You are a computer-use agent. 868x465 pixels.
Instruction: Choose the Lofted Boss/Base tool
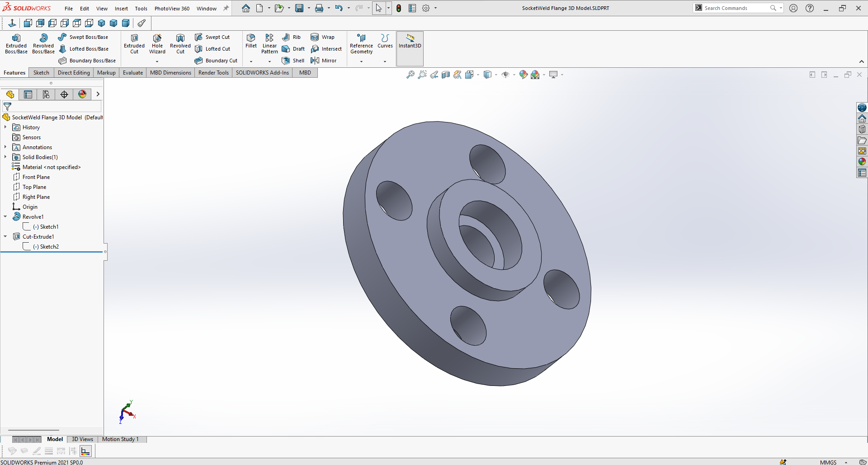tap(84, 49)
